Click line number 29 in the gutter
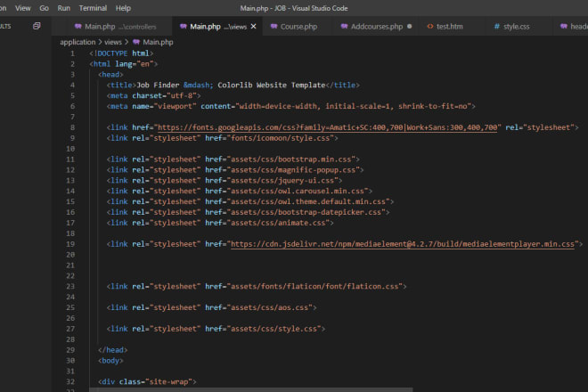Viewport: 588px width, 392px height. [x=69, y=350]
